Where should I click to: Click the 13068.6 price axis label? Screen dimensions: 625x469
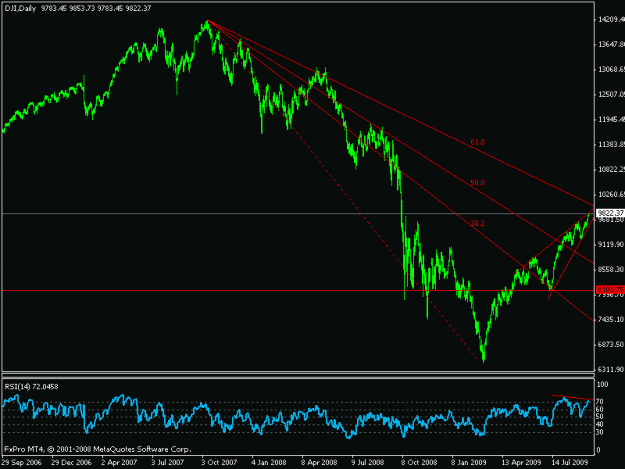click(x=611, y=70)
